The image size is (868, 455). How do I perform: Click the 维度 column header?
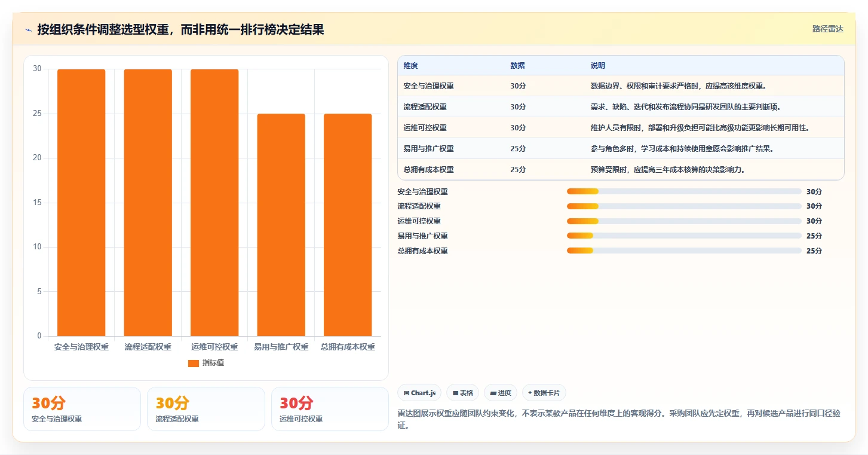tap(411, 66)
